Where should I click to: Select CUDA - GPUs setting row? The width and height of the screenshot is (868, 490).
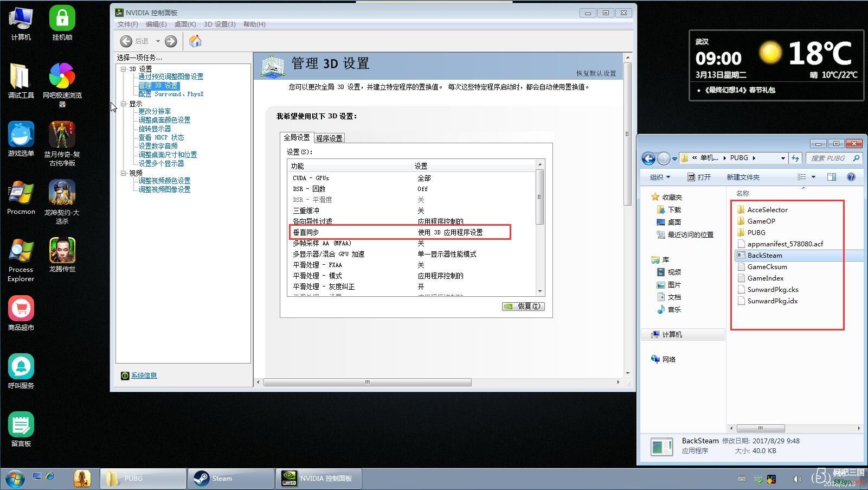pos(412,178)
